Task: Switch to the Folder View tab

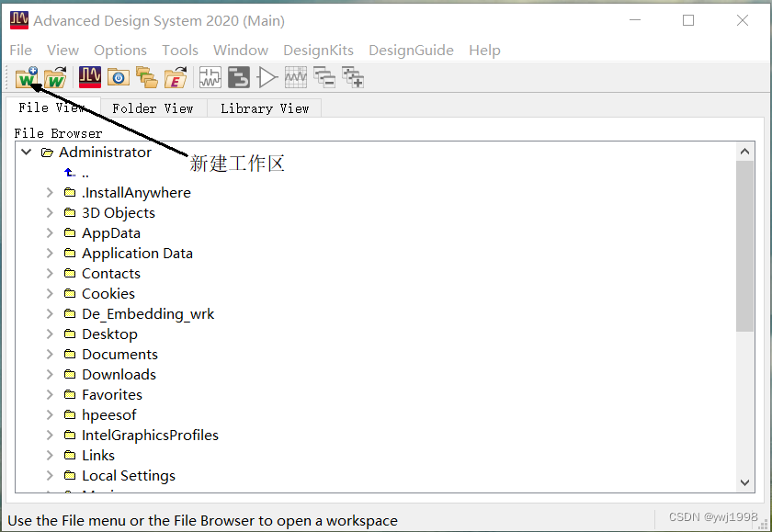Action: tap(153, 108)
